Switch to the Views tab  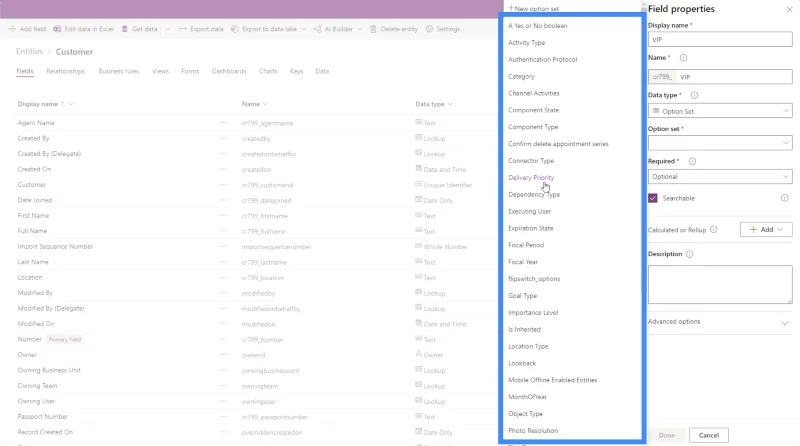[160, 71]
